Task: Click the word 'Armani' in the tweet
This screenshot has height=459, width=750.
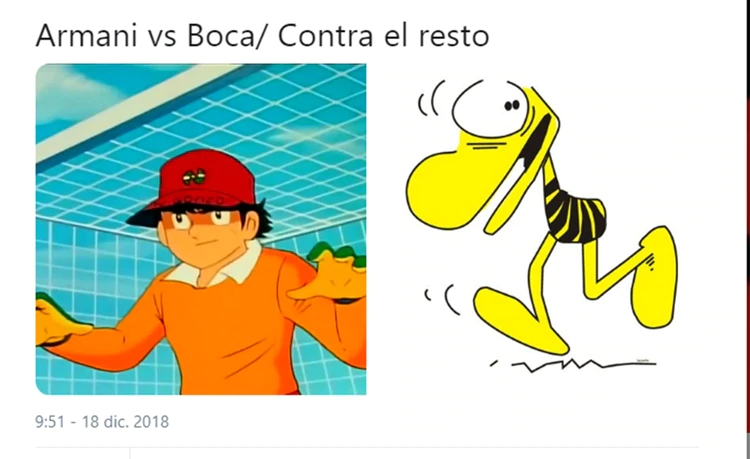Action: pyautogui.click(x=87, y=35)
